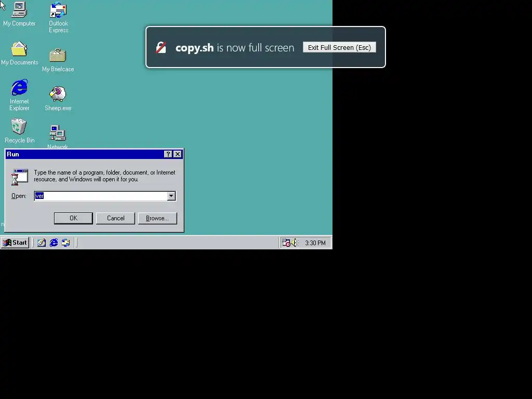
Task: Click the Start button
Action: [15, 243]
